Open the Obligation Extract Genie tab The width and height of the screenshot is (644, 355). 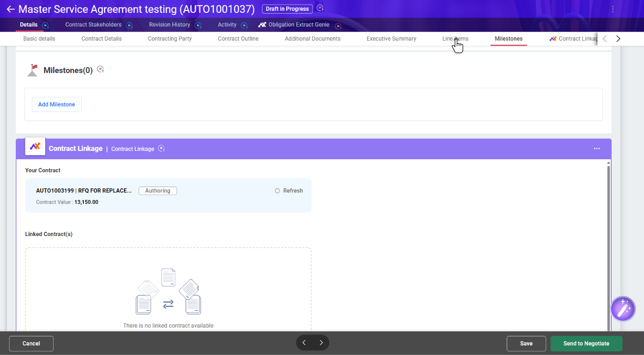click(x=299, y=25)
